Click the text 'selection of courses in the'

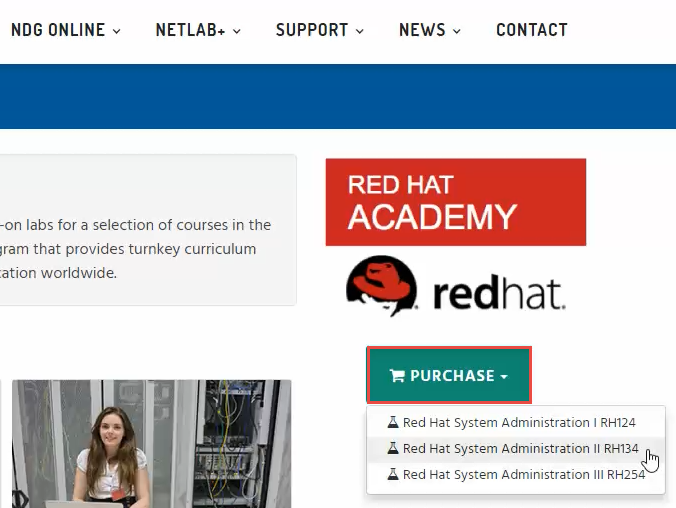[182, 225]
